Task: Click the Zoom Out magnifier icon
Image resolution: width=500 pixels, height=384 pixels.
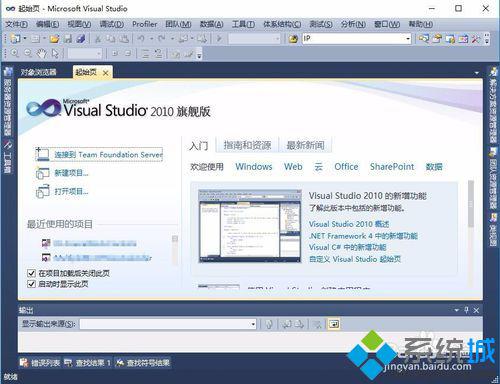Action: [x=28, y=53]
